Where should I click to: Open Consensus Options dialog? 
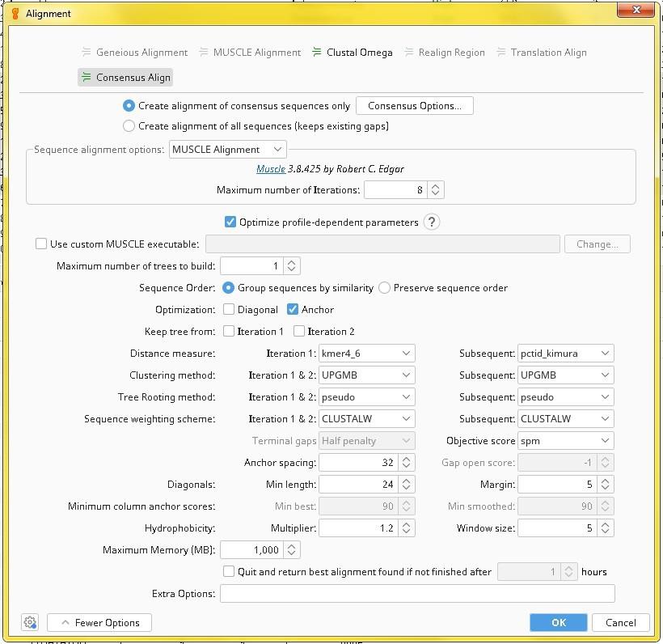point(414,105)
